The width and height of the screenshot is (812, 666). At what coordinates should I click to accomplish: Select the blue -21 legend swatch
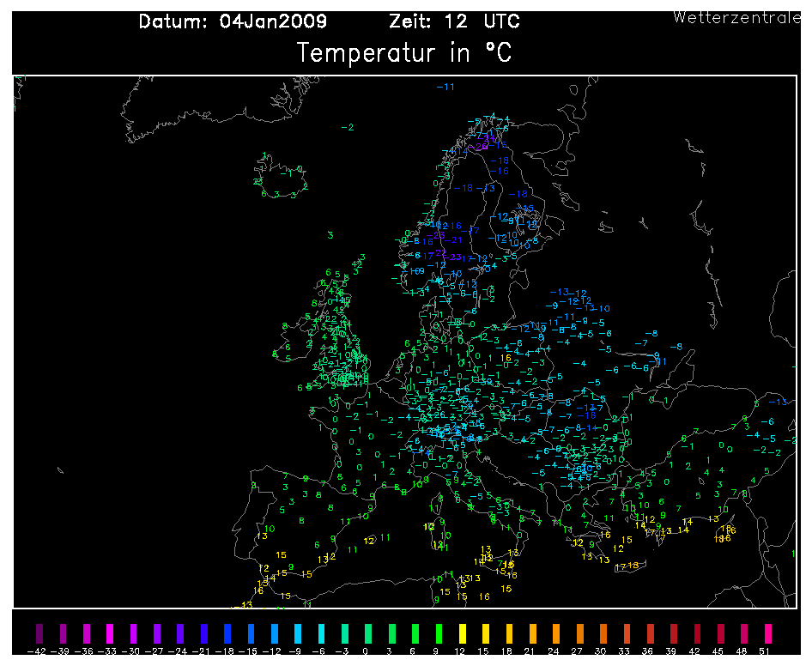click(x=204, y=634)
